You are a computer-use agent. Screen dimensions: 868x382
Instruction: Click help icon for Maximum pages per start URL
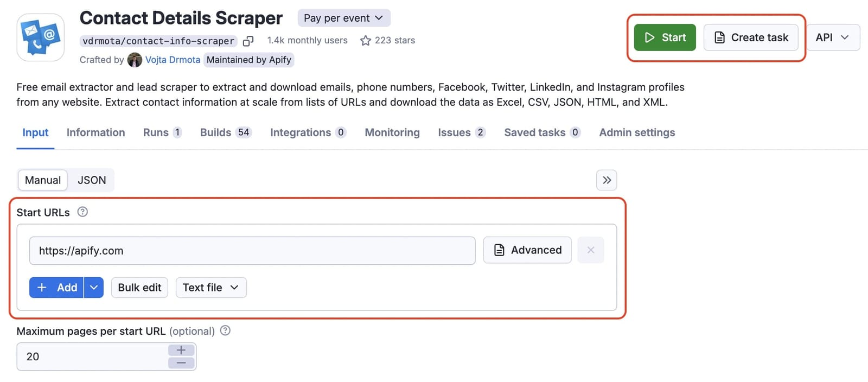[225, 330]
